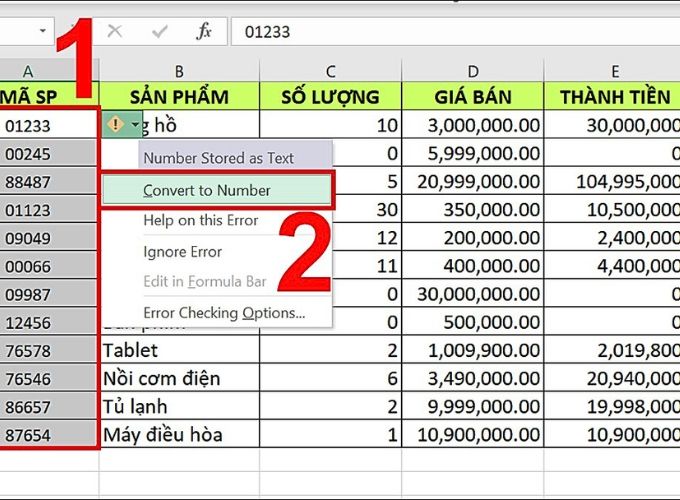Click the error warning icon beside cell A2
Viewport: 680px width, 500px height.
pyautogui.click(x=115, y=124)
